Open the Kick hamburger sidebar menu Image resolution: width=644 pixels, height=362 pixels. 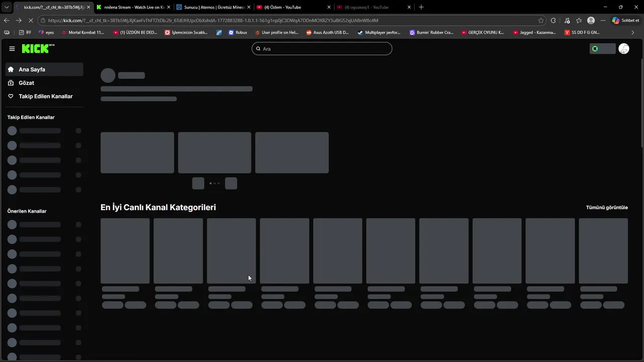coord(12,49)
